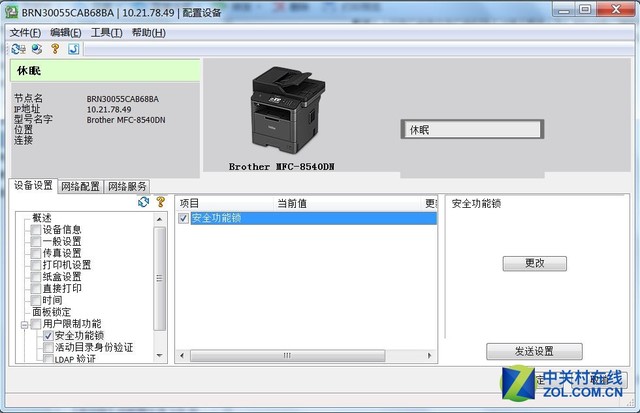Switch to the 网络服务 tab

click(127, 187)
